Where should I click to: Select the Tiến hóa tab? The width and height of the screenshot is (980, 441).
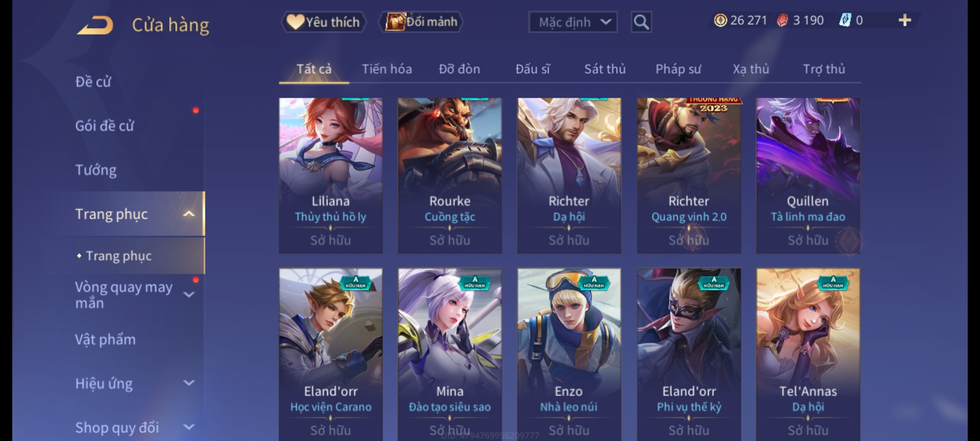387,69
